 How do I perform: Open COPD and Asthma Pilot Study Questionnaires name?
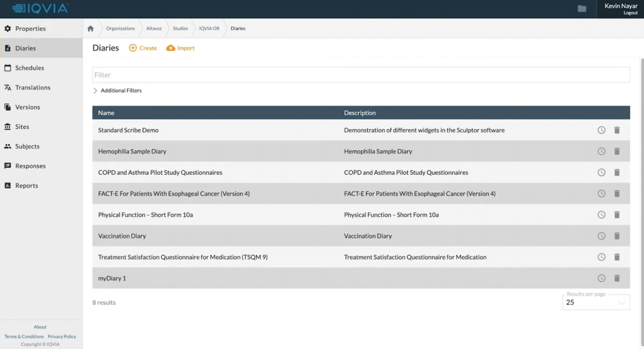click(x=160, y=172)
